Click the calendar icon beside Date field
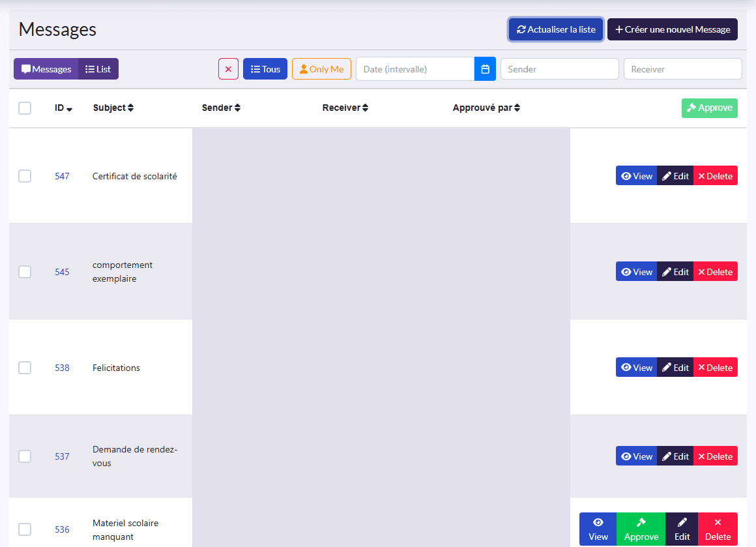The height and width of the screenshot is (547, 756). point(484,69)
